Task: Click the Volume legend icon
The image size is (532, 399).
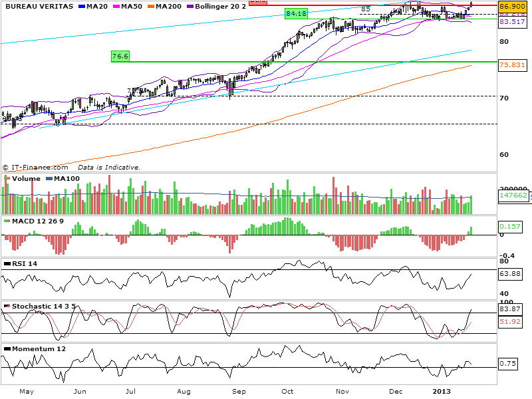Action: click(x=7, y=178)
